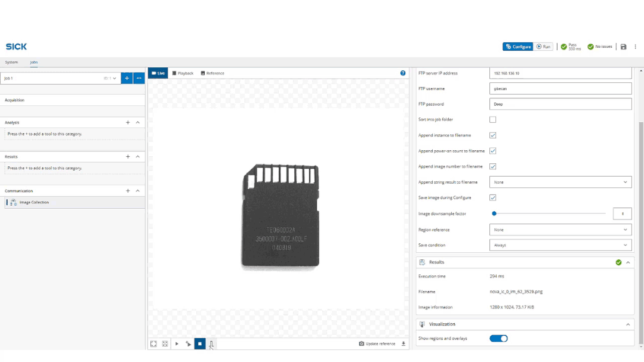Switch to the System tab
The height and width of the screenshot is (362, 644).
(11, 62)
